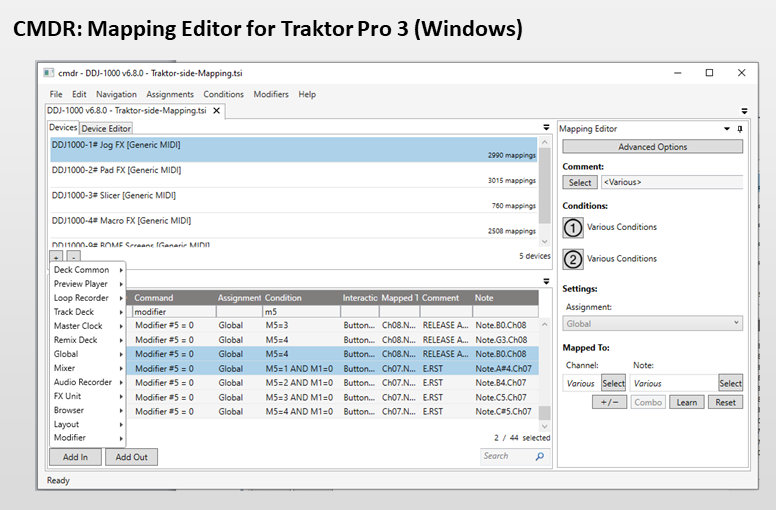Expand the Deck Common submenu
776x510 pixels.
click(88, 270)
